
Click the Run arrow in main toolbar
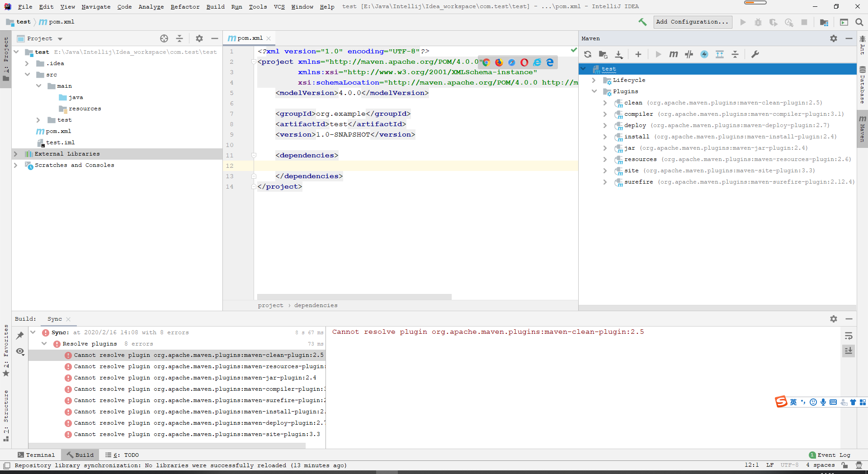[x=743, y=22]
